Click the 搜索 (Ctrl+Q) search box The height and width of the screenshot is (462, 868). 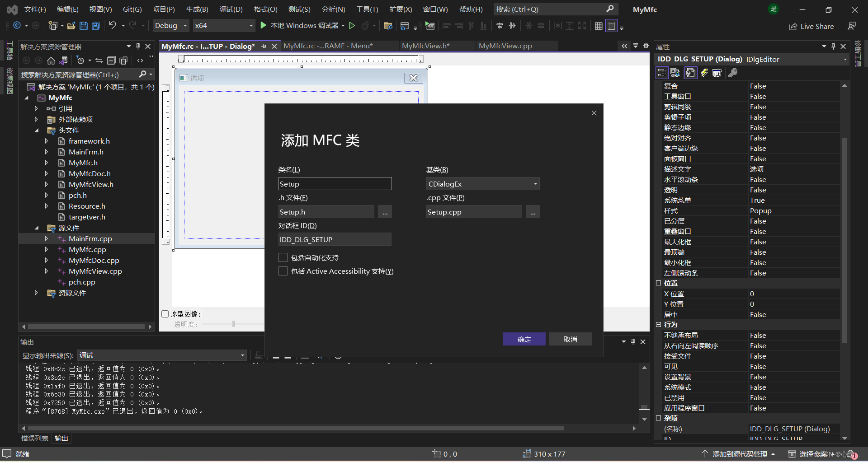pos(555,9)
